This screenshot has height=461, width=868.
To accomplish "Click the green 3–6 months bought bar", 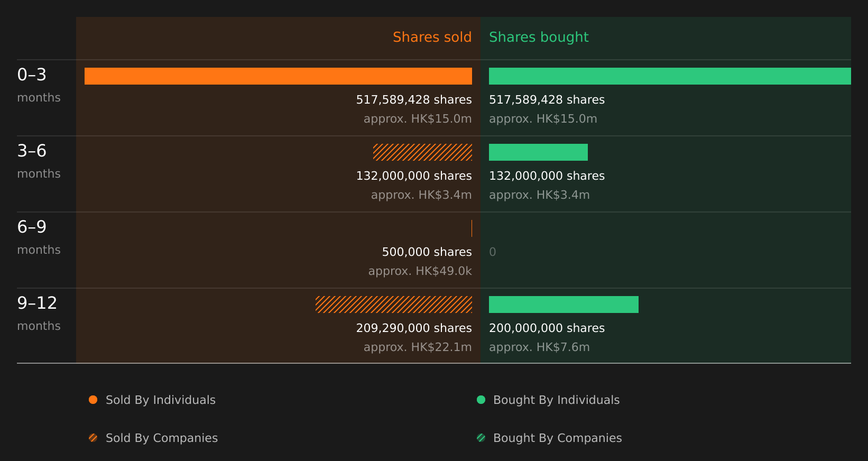I will point(538,152).
